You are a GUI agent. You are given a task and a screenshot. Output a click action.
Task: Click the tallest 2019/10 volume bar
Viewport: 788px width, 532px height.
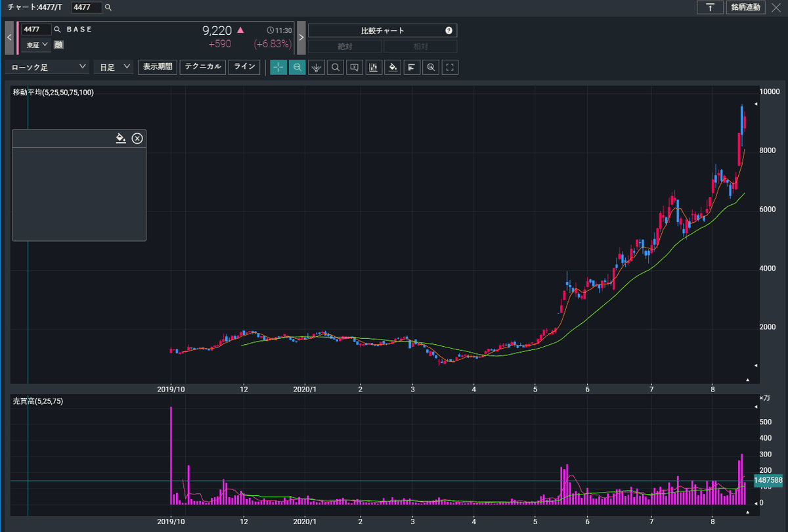tap(171, 455)
